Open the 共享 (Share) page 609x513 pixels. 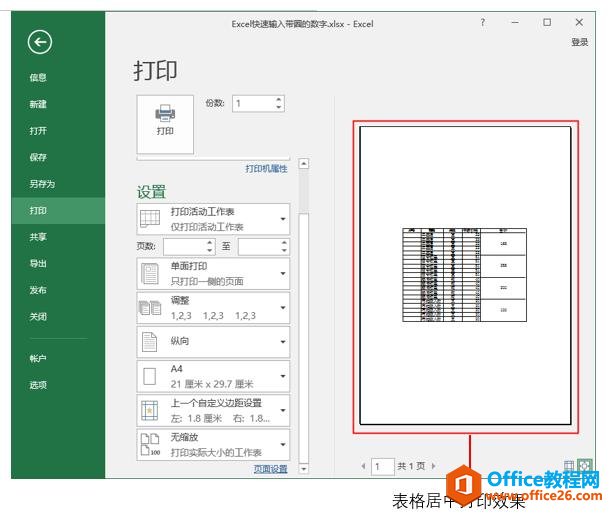38,237
